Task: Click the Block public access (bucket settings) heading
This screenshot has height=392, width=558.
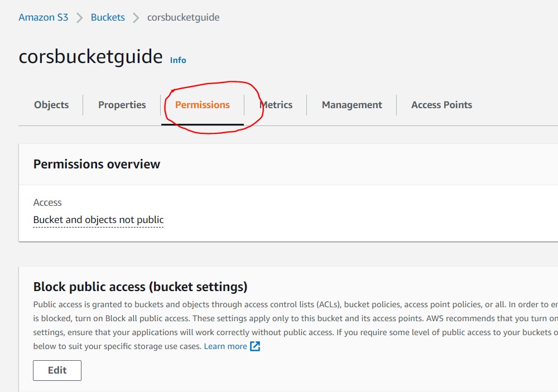Action: coord(140,287)
